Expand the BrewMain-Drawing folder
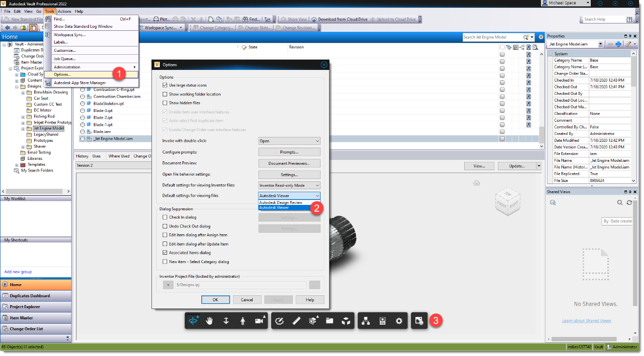 click(23, 92)
